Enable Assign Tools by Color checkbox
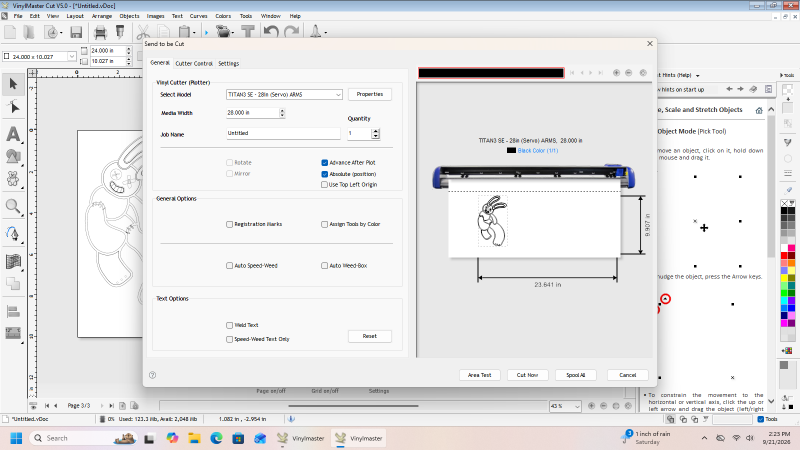 324,224
